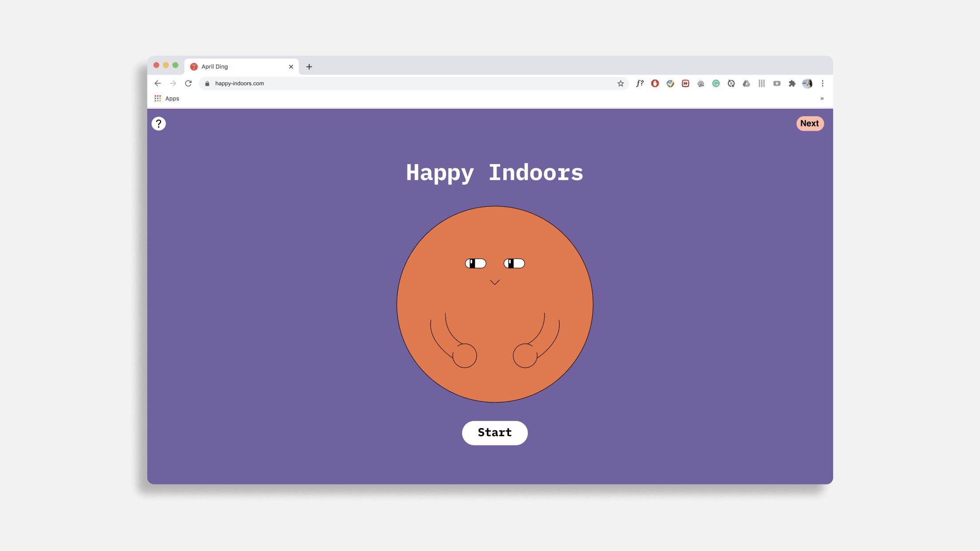Open the bear paw extension
This screenshot has width=980, height=551.
700,83
